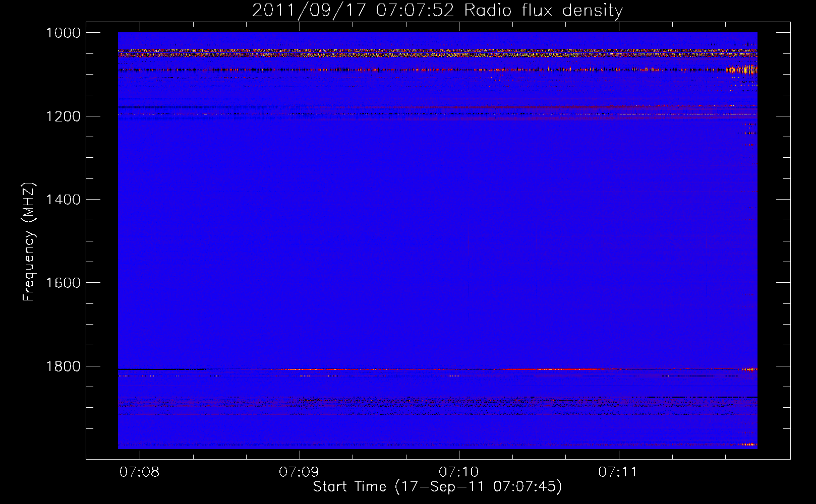Screen dimensions: 816x504
Task: Click the plot title '2011/09/17 07:07:52 Radio flux density'
Action: pyautogui.click(x=437, y=11)
